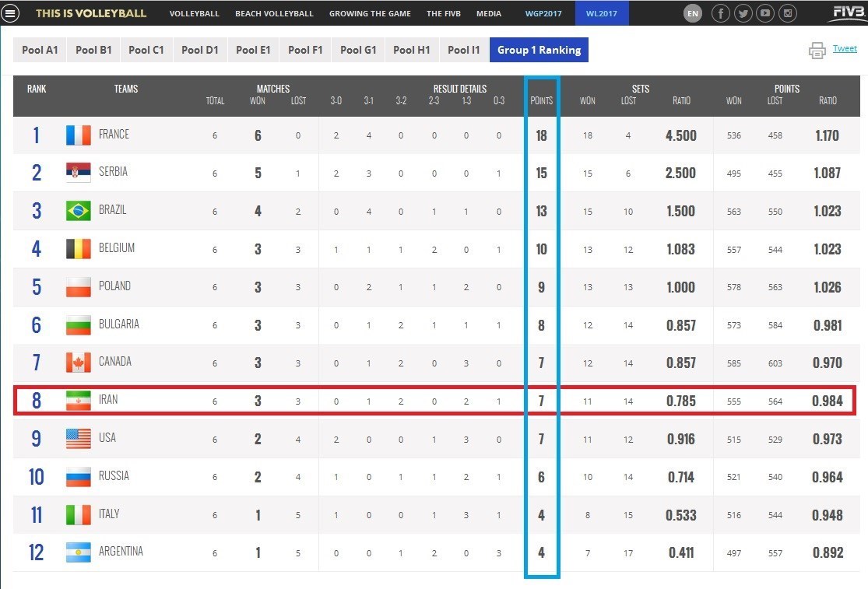Switch to the Pool E1 tab
The image size is (868, 589).
pyautogui.click(x=253, y=50)
